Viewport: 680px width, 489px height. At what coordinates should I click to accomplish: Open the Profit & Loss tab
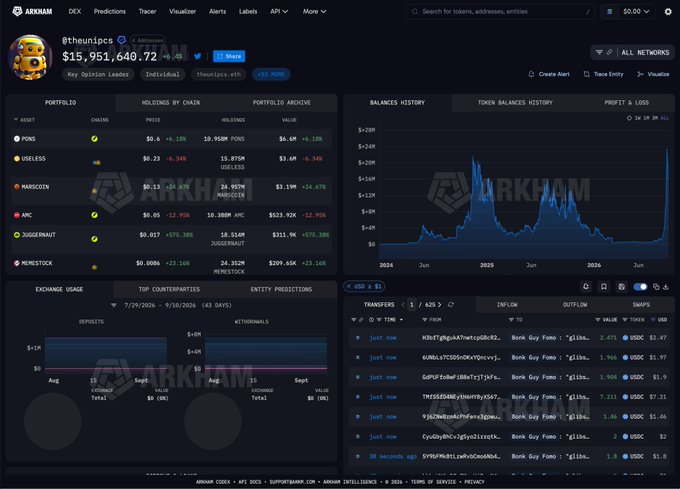tap(626, 103)
